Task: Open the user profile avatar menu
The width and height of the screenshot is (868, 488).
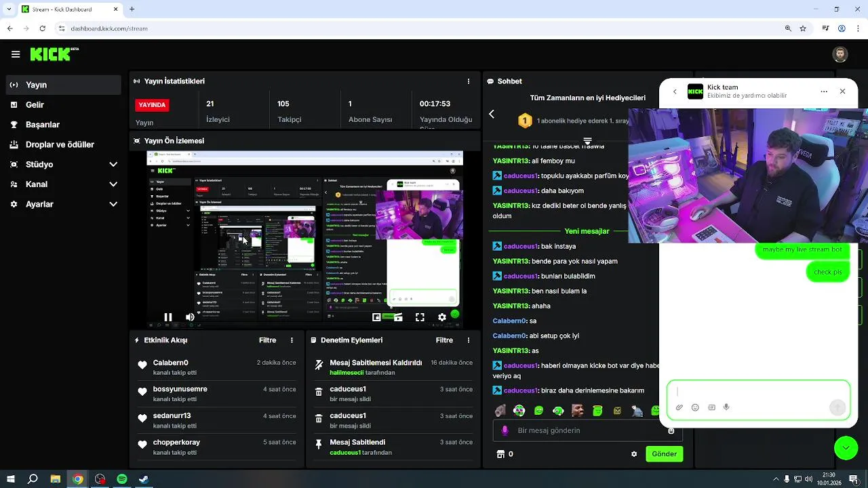Action: (840, 54)
